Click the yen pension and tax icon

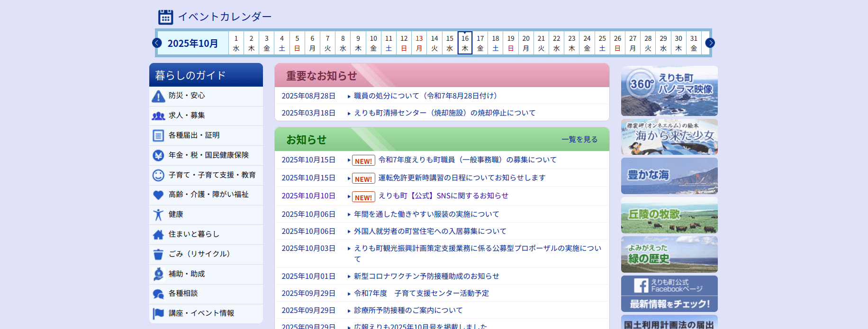tap(158, 155)
